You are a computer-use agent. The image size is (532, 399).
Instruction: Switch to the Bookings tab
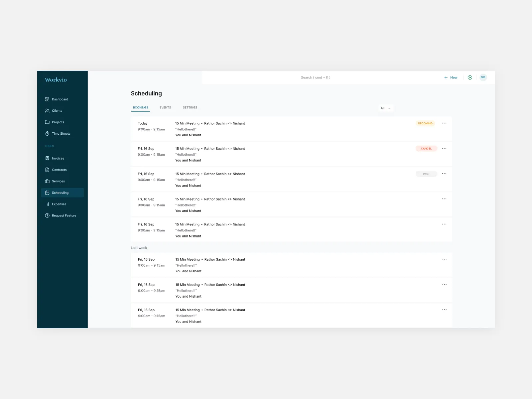[x=141, y=108]
